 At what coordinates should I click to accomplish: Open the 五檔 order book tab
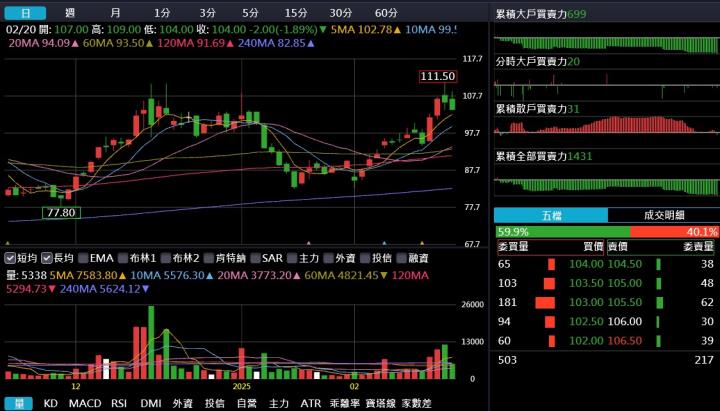[551, 215]
